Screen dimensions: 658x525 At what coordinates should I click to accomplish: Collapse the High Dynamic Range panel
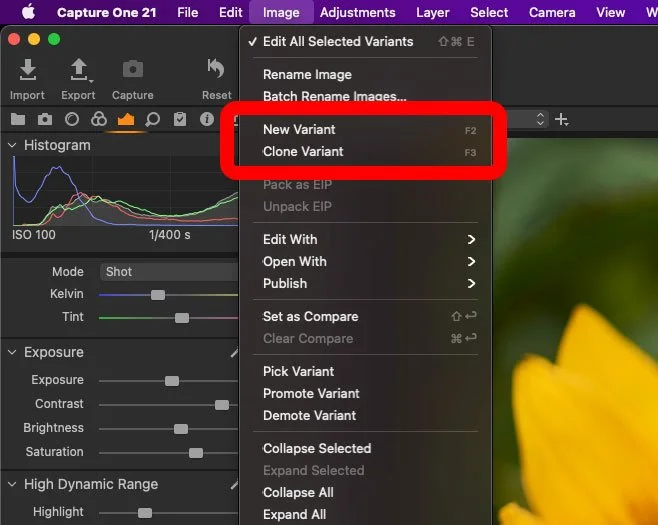(x=12, y=484)
